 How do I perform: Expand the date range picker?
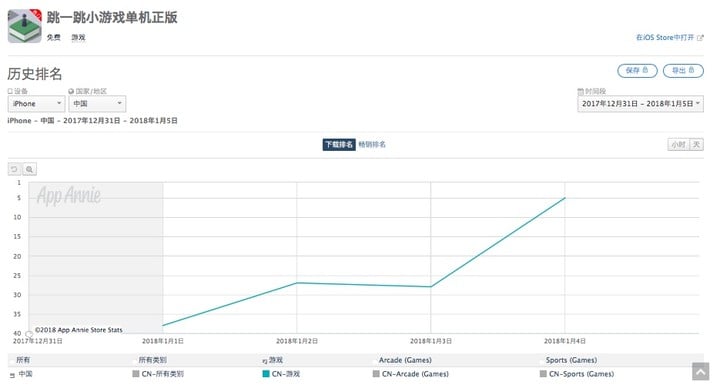640,104
